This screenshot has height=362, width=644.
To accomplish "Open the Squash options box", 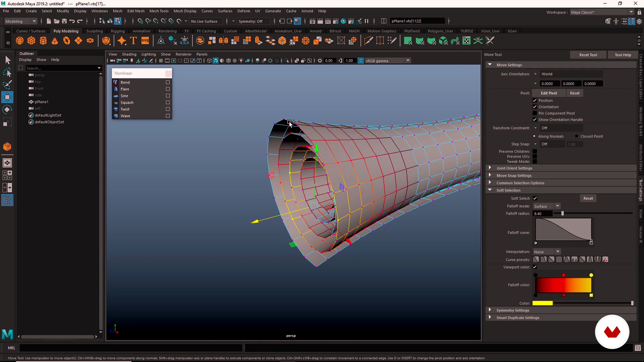I will pos(168,102).
